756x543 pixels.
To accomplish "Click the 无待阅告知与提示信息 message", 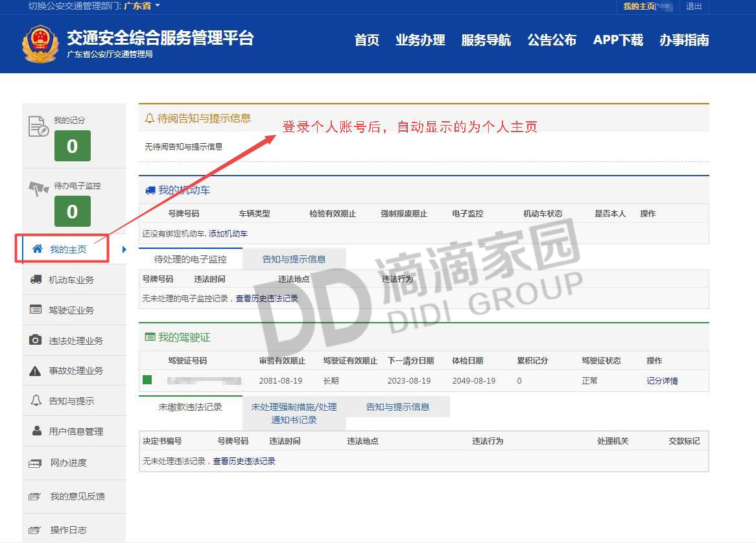I will pos(183,146).
